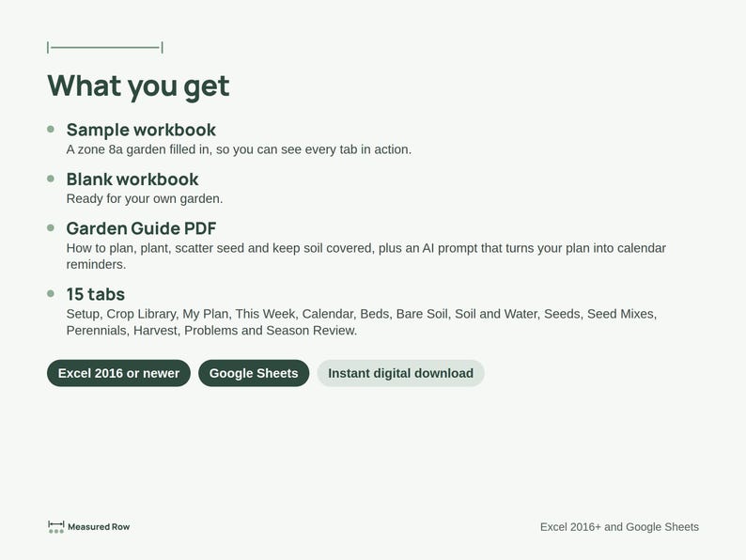746x560 pixels.
Task: Click the Excel 2016 or newer pill
Action: 118,373
